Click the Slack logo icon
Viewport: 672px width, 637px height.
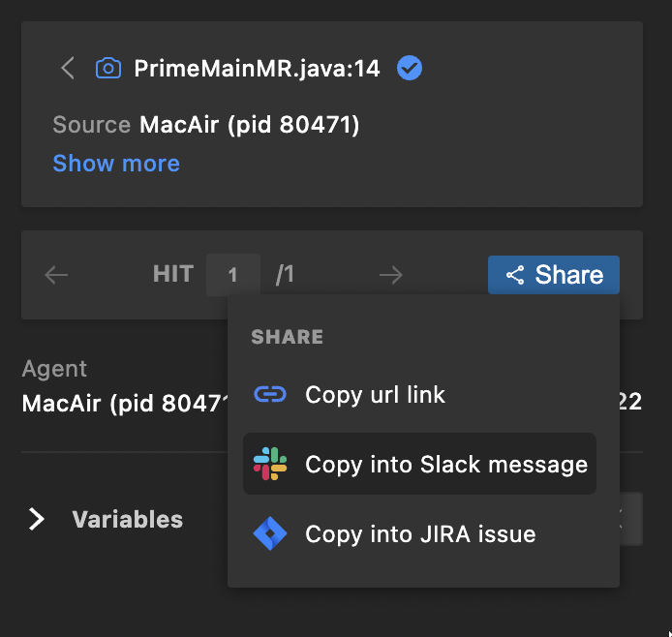[270, 464]
